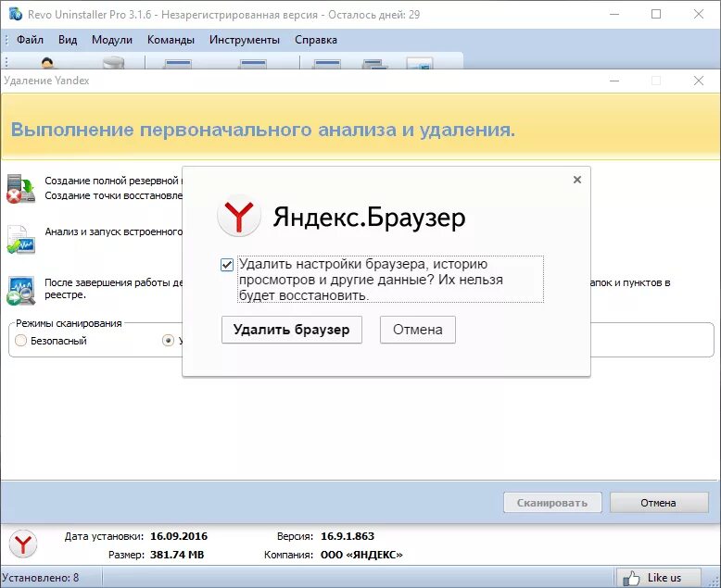Click the red Yandex Y logo in the dialog
The image size is (721, 588).
[239, 216]
